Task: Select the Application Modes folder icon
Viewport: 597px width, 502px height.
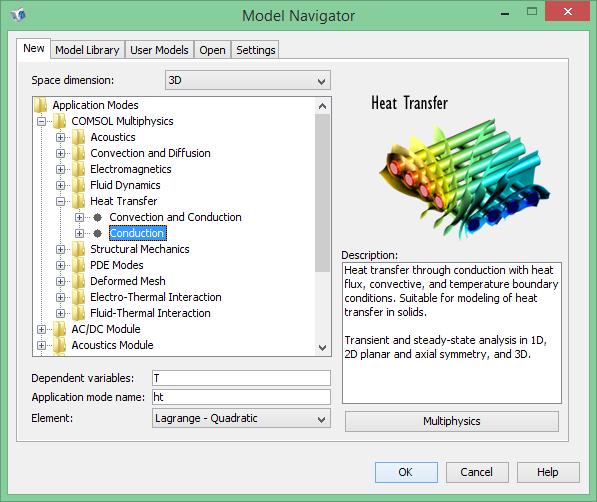Action: [40, 105]
